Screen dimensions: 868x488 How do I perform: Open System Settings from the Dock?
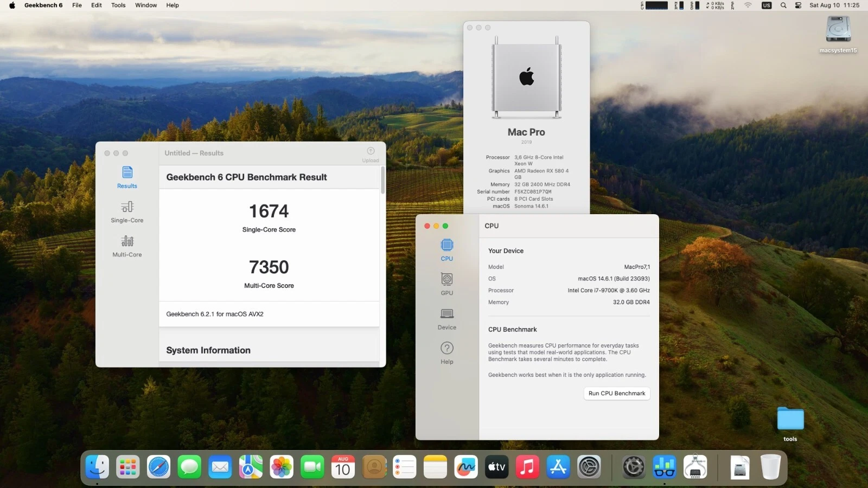click(589, 467)
